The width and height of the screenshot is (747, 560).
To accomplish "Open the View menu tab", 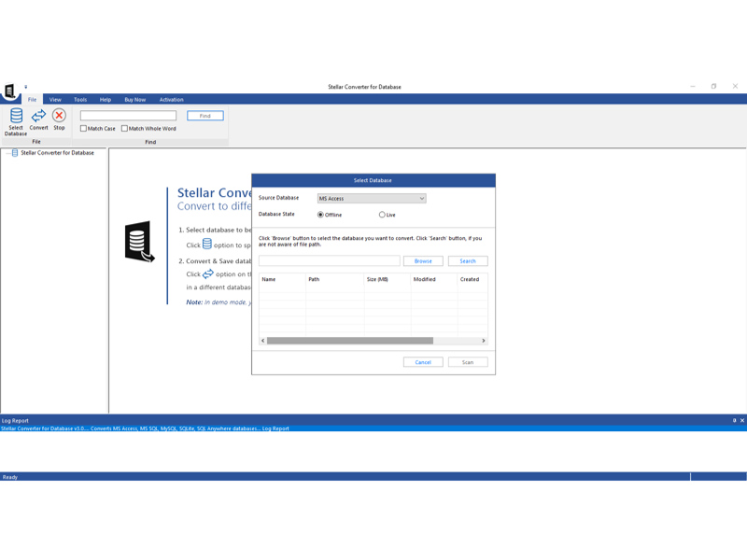I will pyautogui.click(x=55, y=100).
